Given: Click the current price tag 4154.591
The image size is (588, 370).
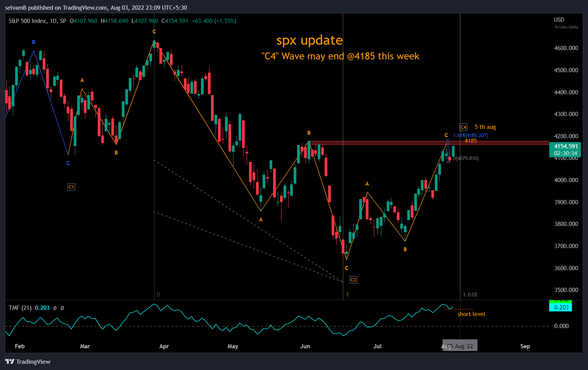Looking at the screenshot, I should pos(566,146).
